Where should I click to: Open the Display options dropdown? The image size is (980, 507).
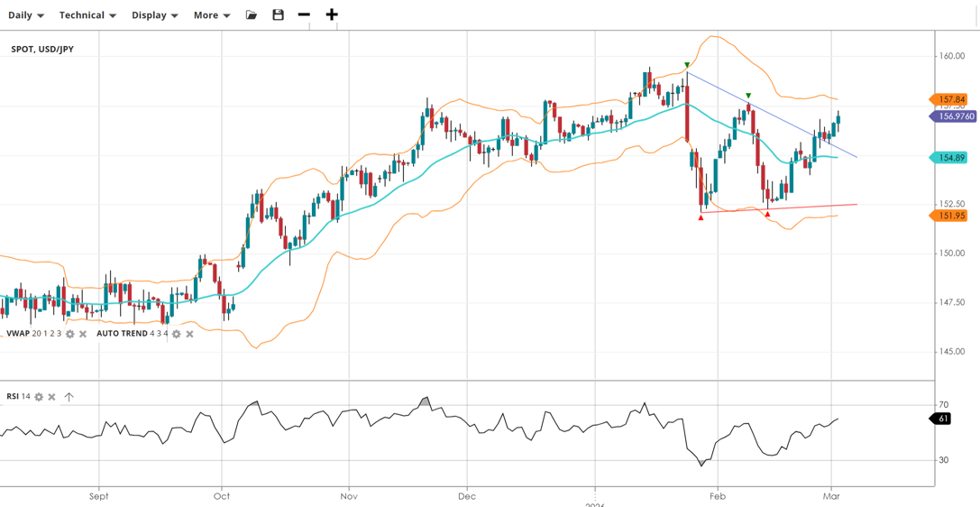point(154,15)
